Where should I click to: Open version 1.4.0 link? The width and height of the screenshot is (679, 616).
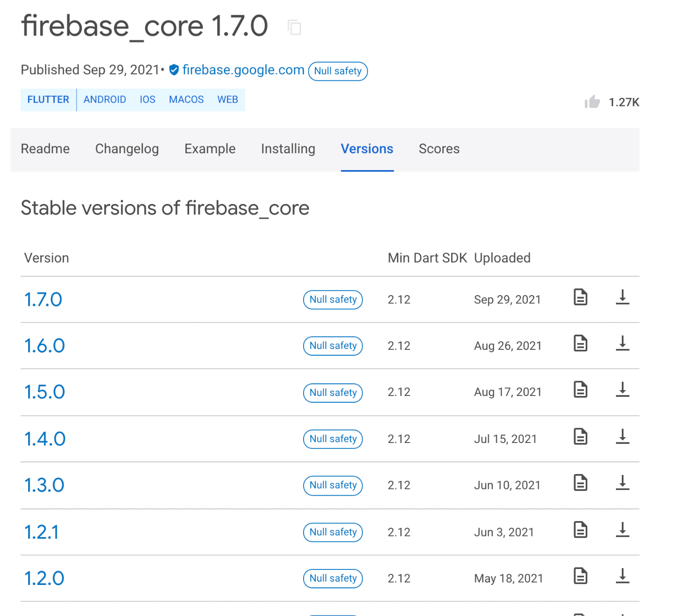(45, 439)
